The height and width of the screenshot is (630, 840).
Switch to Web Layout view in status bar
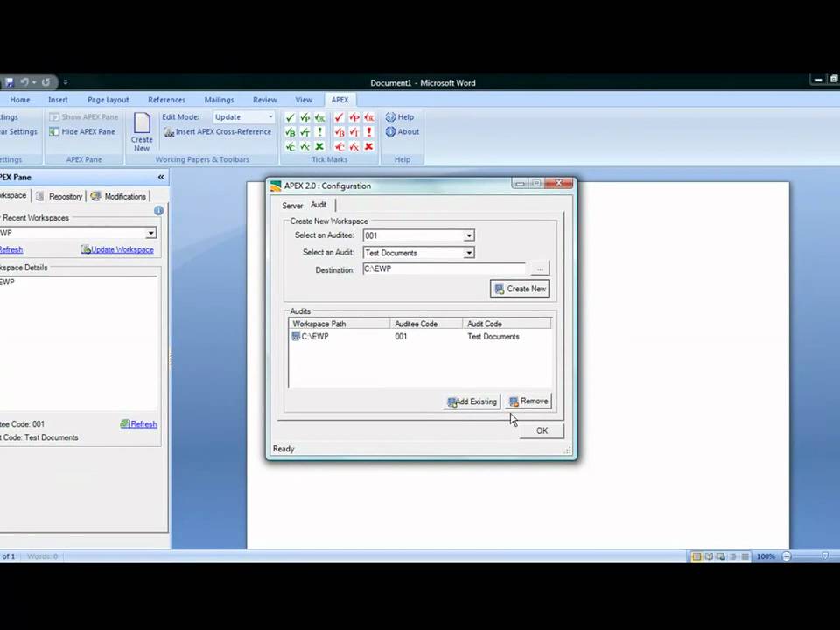(720, 556)
